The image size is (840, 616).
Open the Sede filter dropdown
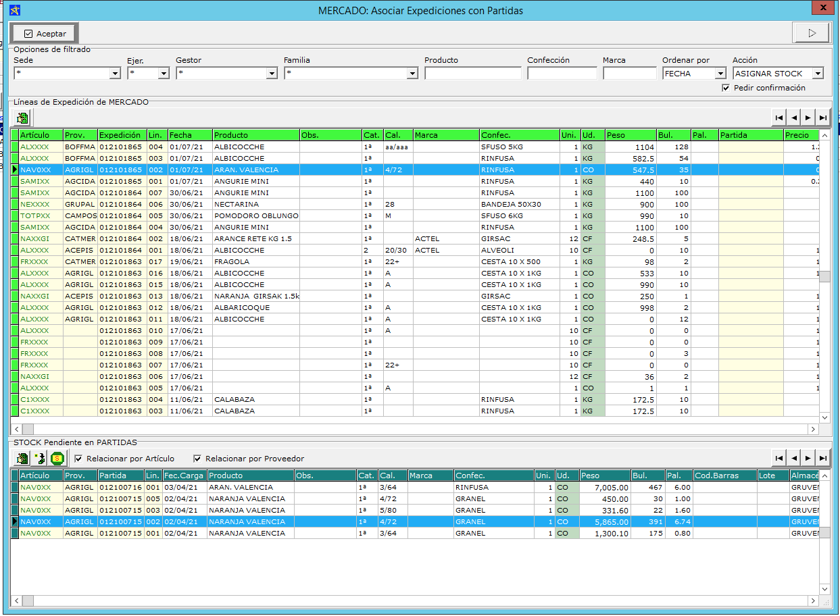tap(115, 74)
